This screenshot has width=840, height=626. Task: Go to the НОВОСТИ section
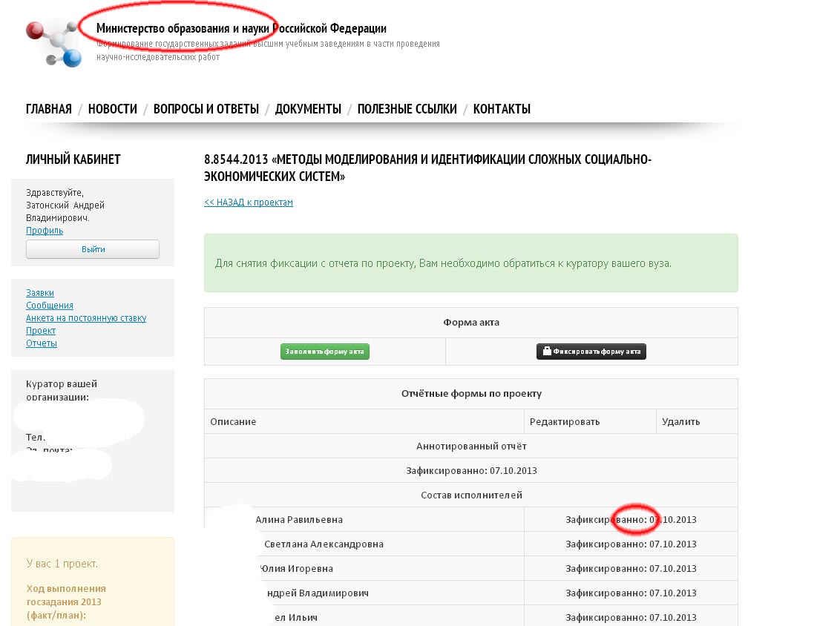[x=113, y=109]
